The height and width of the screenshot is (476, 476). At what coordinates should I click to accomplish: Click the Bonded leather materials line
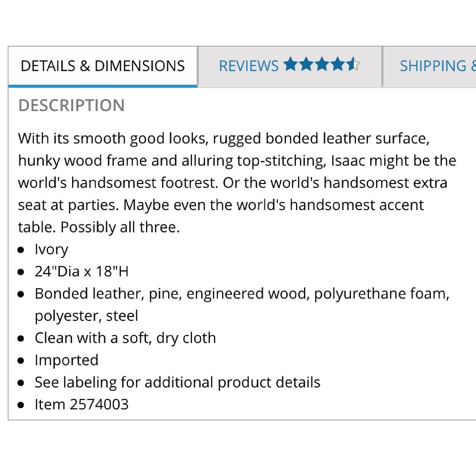[x=242, y=294]
